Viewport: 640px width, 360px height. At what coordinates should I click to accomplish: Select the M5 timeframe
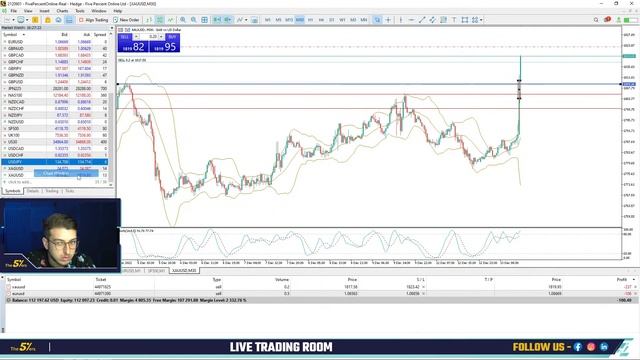pos(278,20)
